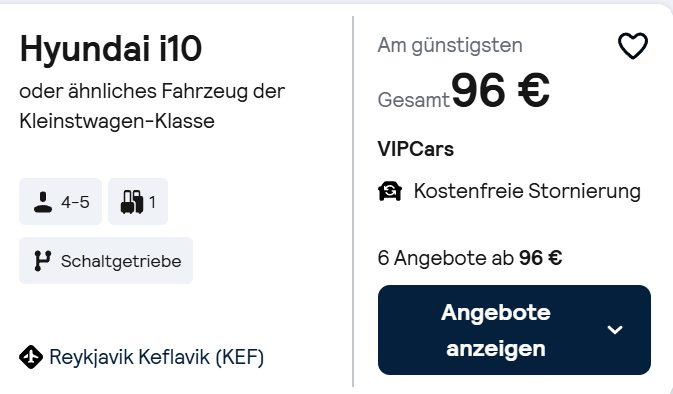Click the airplane icon beside Reykjavik Keflavik

pyautogui.click(x=31, y=357)
